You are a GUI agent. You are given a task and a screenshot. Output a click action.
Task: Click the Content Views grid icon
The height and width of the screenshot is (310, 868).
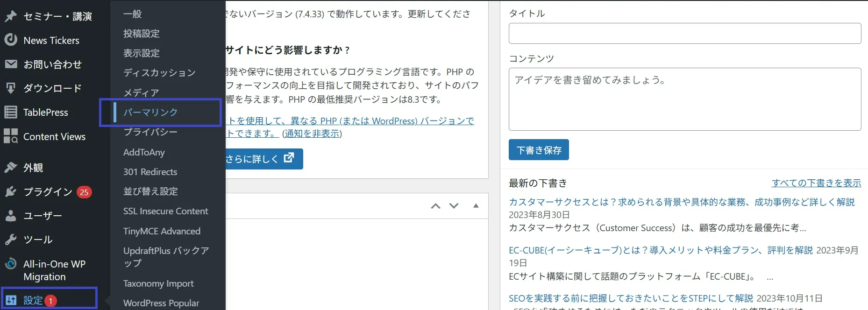coord(11,136)
